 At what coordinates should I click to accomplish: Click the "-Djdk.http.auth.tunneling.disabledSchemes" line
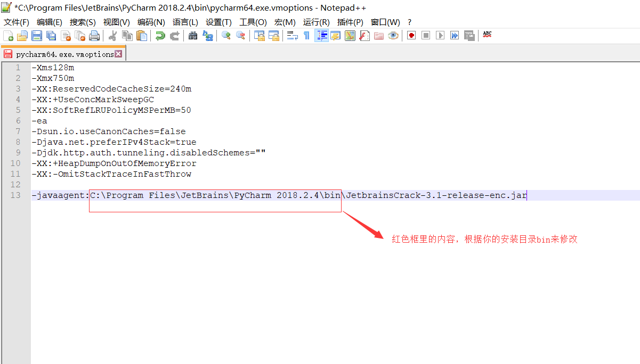[x=149, y=153]
